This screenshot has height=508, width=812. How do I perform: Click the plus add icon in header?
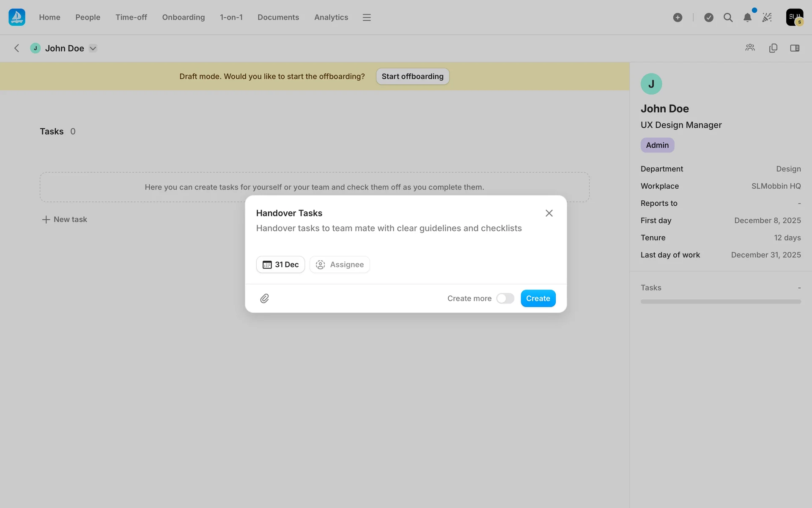click(678, 17)
